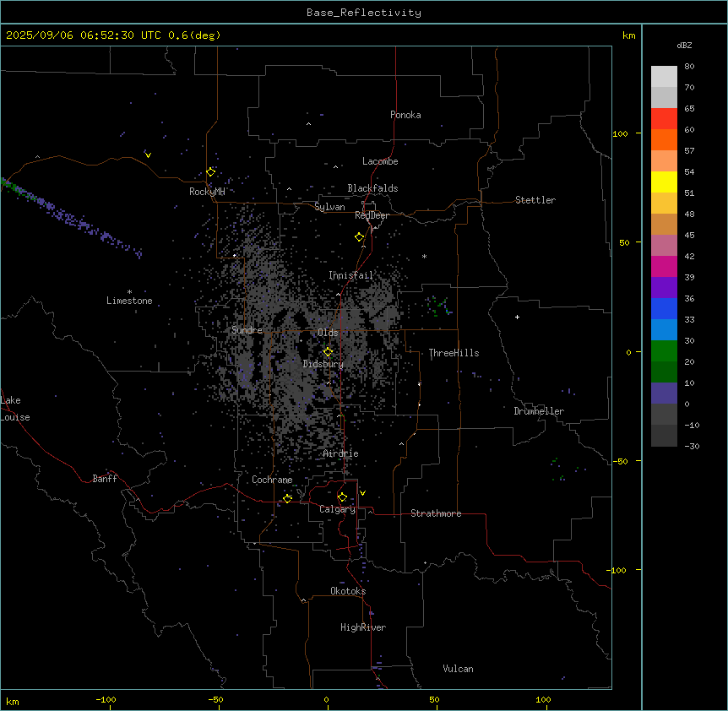
Task: Select the slate 0–10 dBZ legend swatch
Action: 664,393
